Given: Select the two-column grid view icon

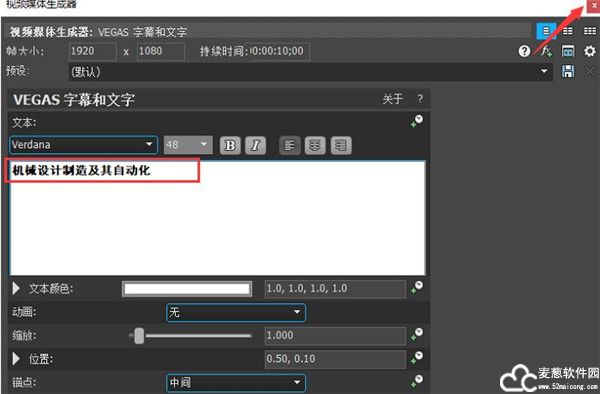Looking at the screenshot, I should [568, 31].
